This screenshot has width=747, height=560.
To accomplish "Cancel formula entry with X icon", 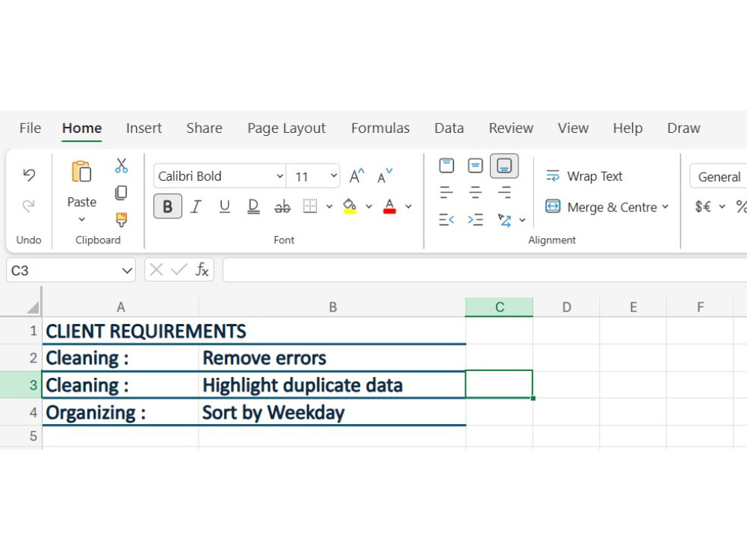I will coord(156,270).
